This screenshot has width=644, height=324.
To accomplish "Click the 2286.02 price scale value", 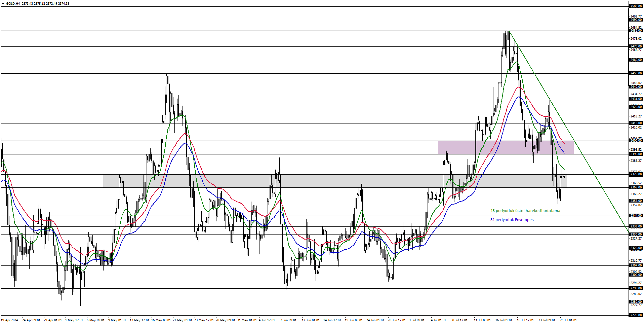I will [x=636, y=294].
